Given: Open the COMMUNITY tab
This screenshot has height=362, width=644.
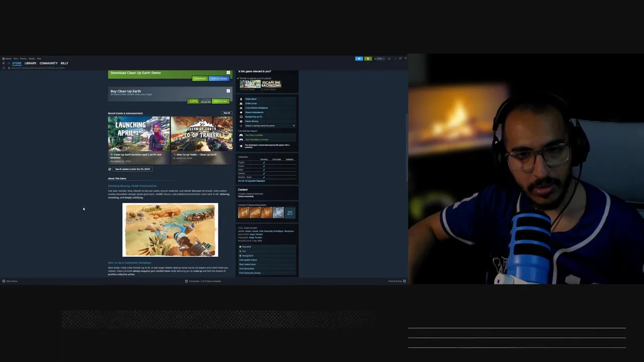Looking at the screenshot, I should pos(48,63).
